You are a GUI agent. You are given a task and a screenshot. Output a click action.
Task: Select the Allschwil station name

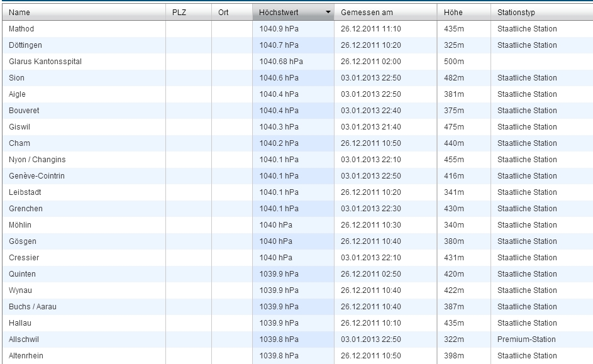(x=24, y=339)
